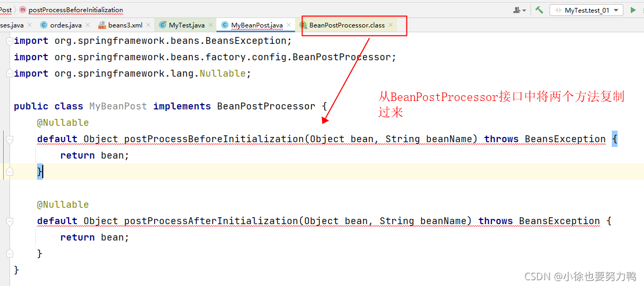Click the BeanPostProcessor.class file icon
Screen dimensions: 644x286
[x=303, y=25]
